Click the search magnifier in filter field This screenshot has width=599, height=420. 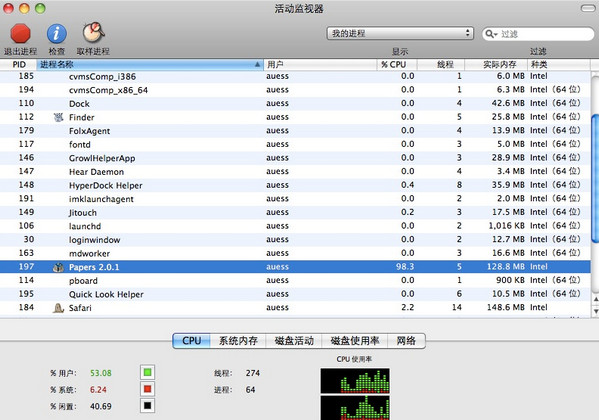click(490, 34)
